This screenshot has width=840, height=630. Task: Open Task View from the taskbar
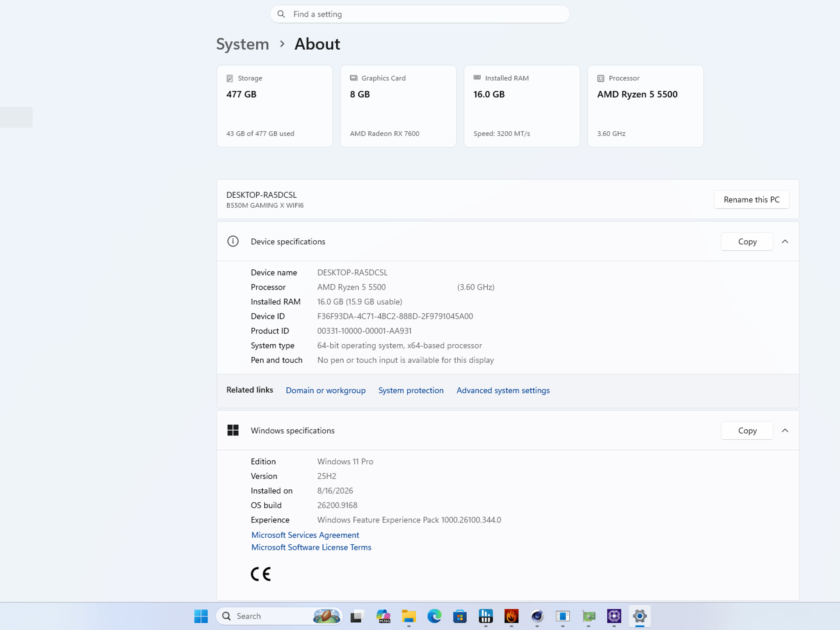[357, 616]
